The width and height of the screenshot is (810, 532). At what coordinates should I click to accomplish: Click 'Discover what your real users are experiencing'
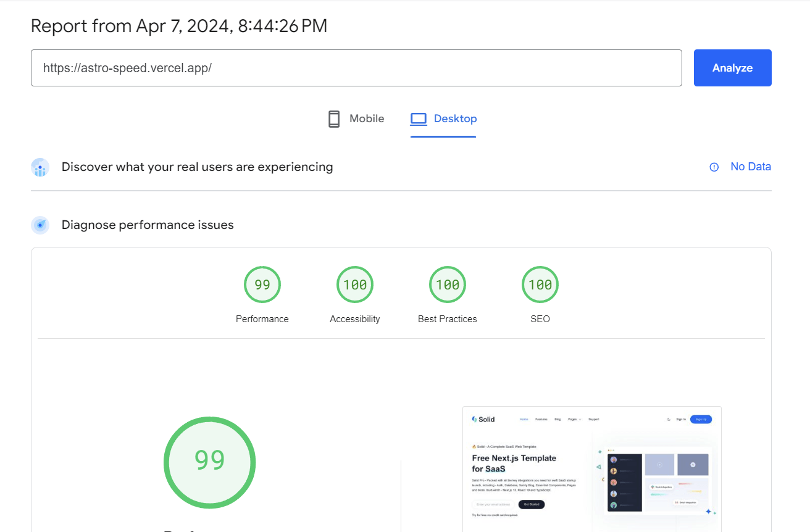coord(197,167)
